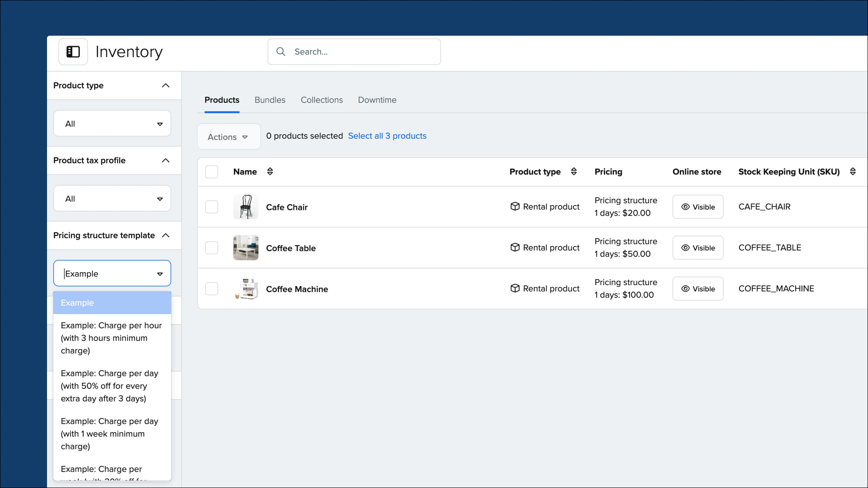Click the Pricing structure template combo box
This screenshot has height=488, width=868.
click(112, 273)
